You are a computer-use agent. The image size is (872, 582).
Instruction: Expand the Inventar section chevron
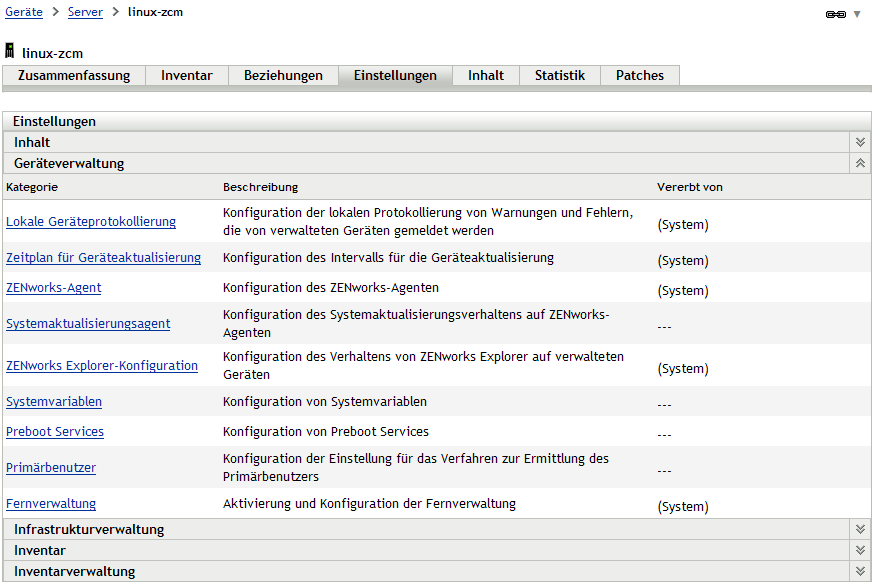tap(859, 550)
